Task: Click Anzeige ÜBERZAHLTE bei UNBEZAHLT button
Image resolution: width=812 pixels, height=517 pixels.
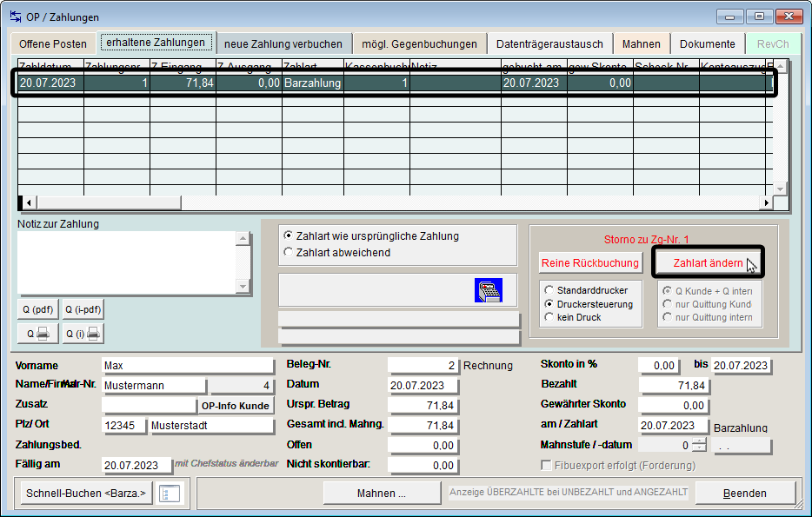Action: [x=568, y=492]
